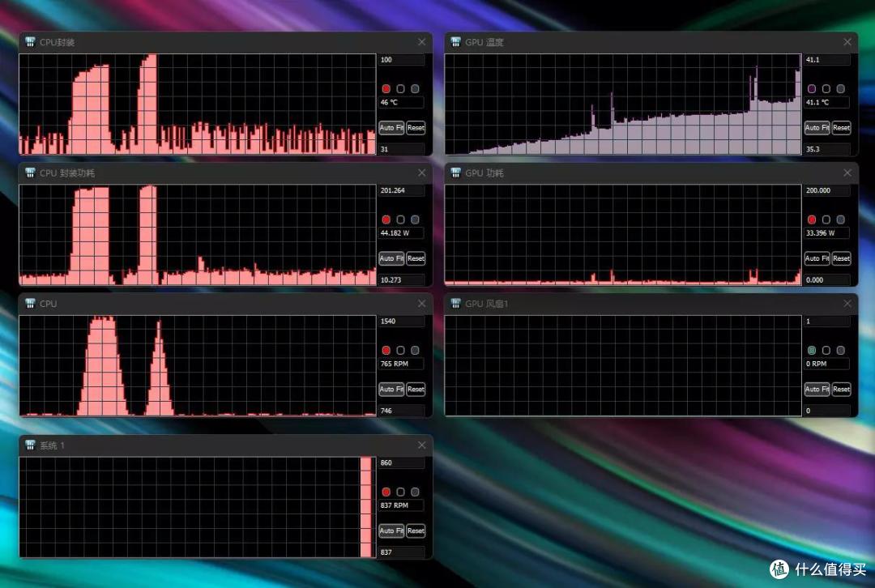Click the CPU 封装功耗 power graph area
The height and width of the screenshot is (588, 875).
[198, 235]
